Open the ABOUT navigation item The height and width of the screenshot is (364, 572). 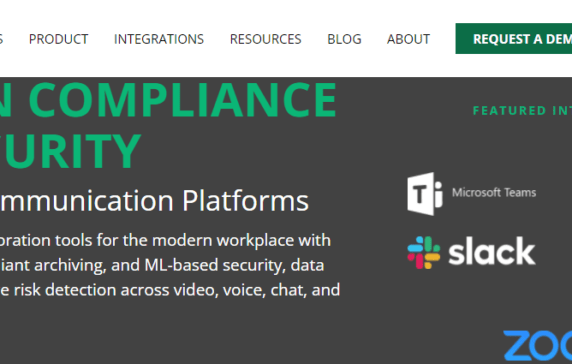pyautogui.click(x=408, y=39)
